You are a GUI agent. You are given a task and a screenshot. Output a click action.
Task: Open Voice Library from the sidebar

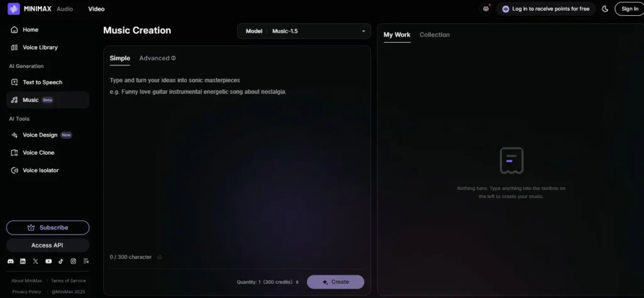(x=48, y=47)
